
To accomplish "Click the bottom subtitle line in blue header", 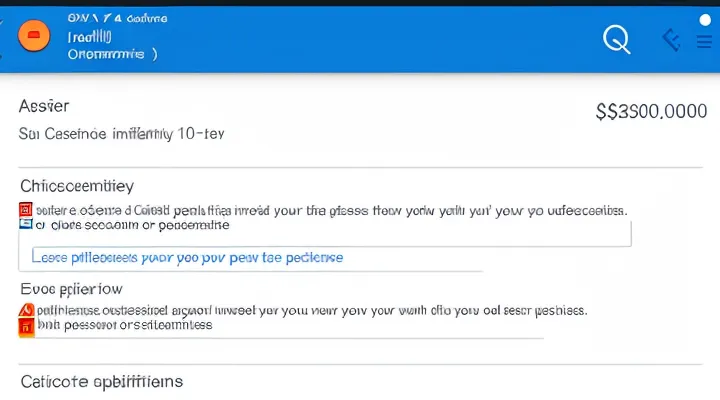I will pos(112,55).
